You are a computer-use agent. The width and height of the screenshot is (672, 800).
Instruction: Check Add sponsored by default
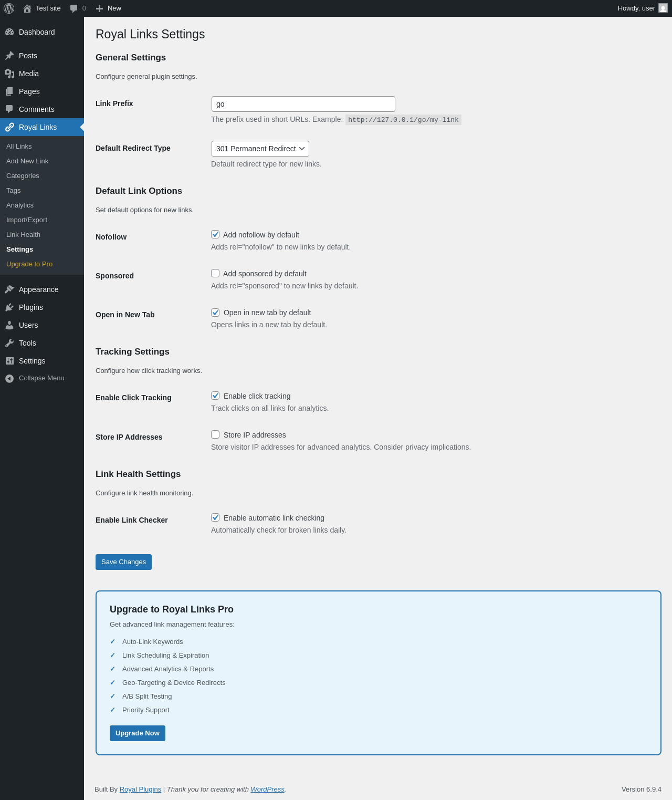(215, 273)
